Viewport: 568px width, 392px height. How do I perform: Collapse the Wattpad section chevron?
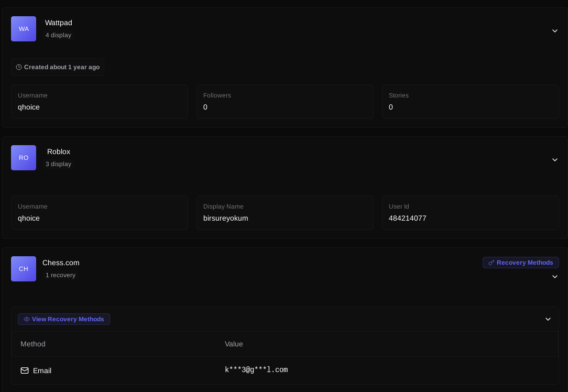555,31
